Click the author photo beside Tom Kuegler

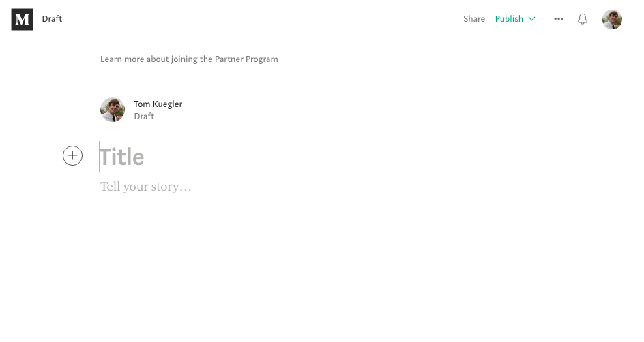pos(113,110)
